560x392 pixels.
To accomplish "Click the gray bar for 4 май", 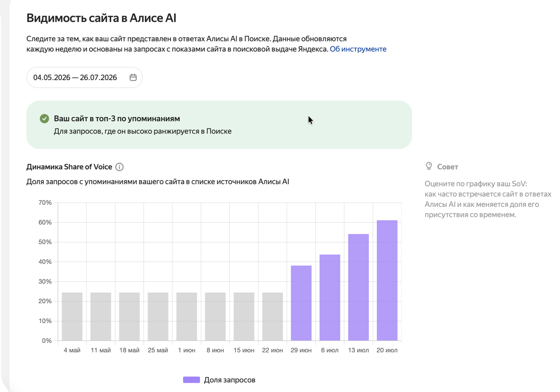I will tap(72, 317).
